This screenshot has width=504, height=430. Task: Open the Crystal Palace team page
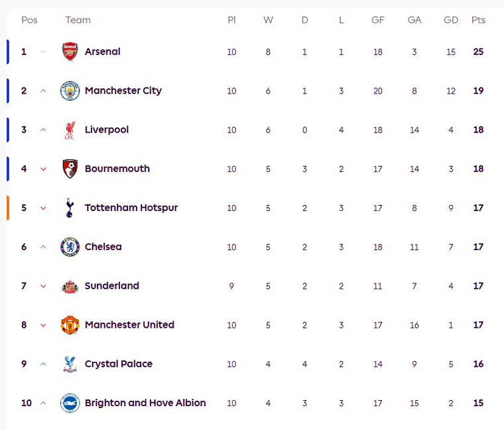(119, 364)
